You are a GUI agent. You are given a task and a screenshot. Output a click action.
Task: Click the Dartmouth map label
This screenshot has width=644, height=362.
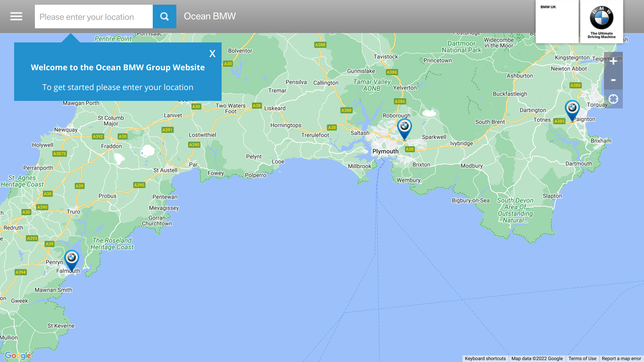pyautogui.click(x=579, y=164)
